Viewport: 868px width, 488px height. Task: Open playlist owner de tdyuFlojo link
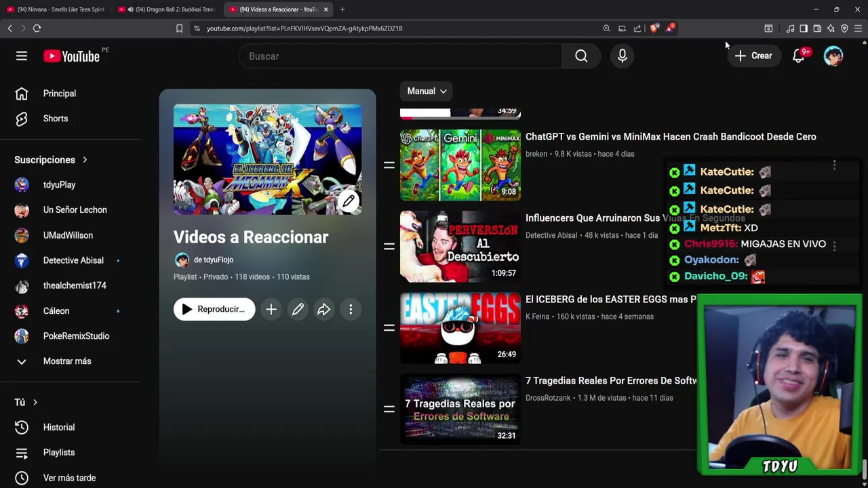214,260
